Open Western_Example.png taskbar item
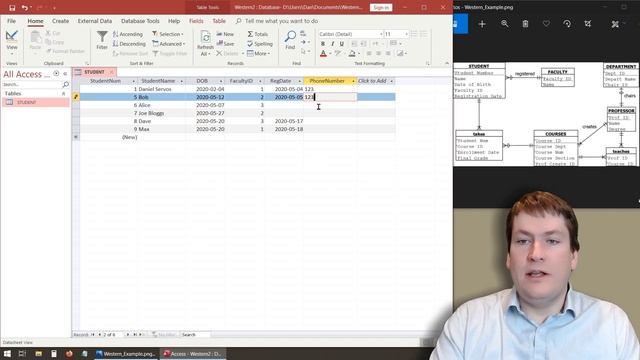The width and height of the screenshot is (640, 360). click(x=126, y=353)
